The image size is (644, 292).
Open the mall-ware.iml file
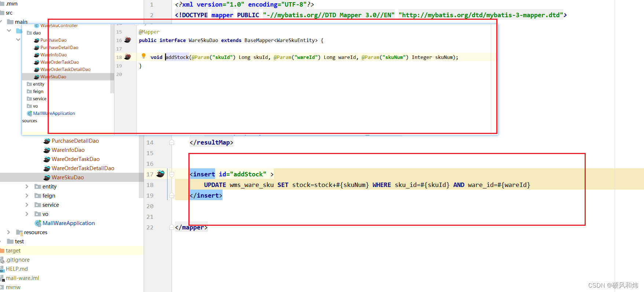22,278
